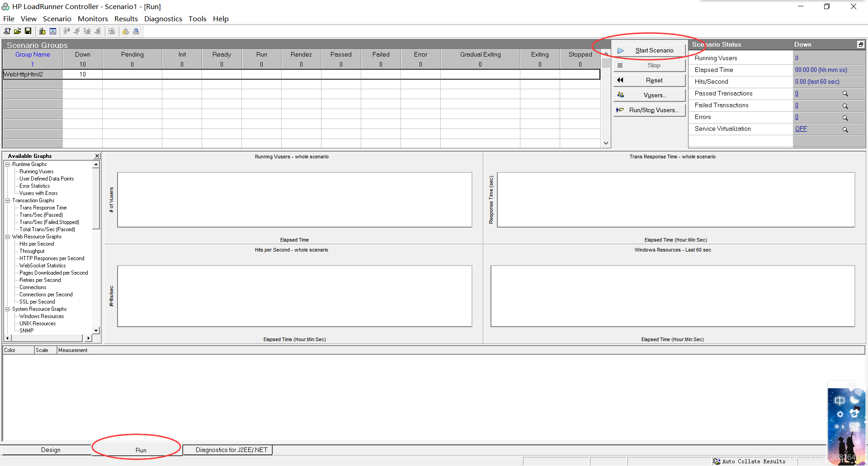Click the magnifier next to Passed Transactions
Image resolution: width=868 pixels, height=466 pixels.
coord(845,94)
